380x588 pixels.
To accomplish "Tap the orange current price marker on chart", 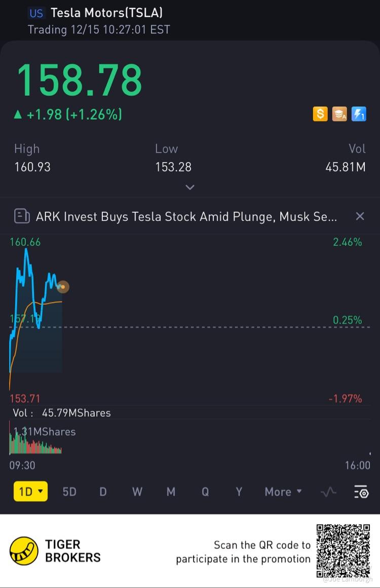I will point(63,287).
